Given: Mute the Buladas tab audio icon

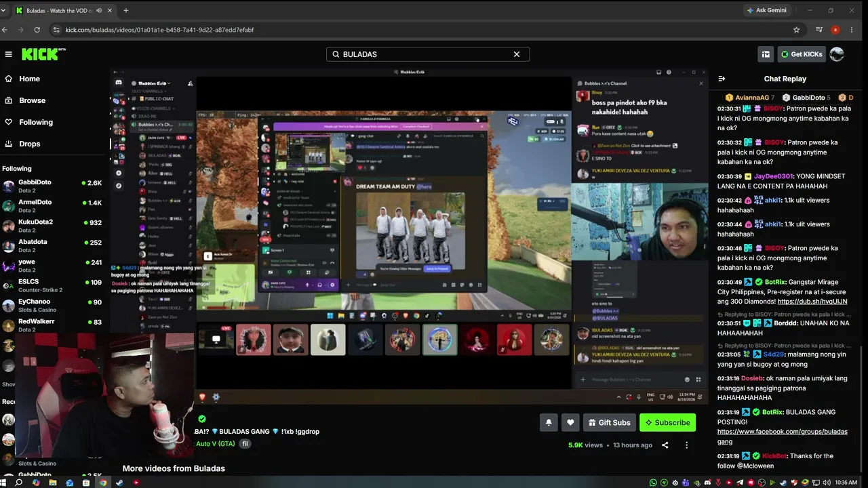Looking at the screenshot, I should (99, 10).
